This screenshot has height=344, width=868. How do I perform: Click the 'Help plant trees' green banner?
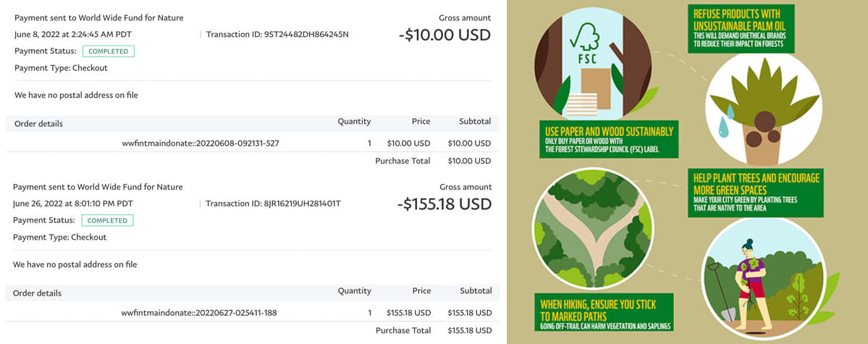tap(755, 193)
